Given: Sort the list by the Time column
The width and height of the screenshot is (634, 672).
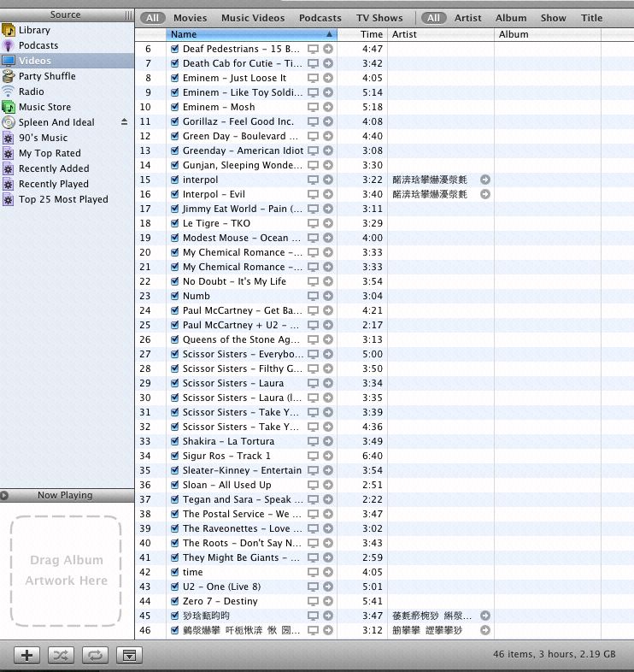Looking at the screenshot, I should coord(362,34).
